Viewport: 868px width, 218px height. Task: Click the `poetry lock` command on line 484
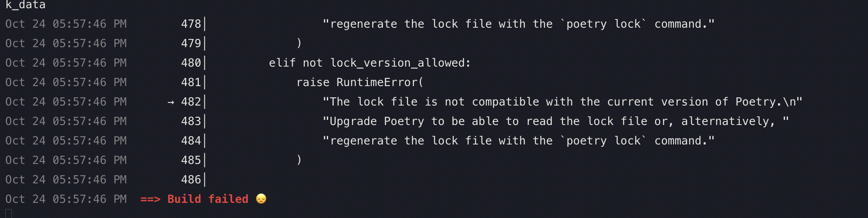[603, 141]
